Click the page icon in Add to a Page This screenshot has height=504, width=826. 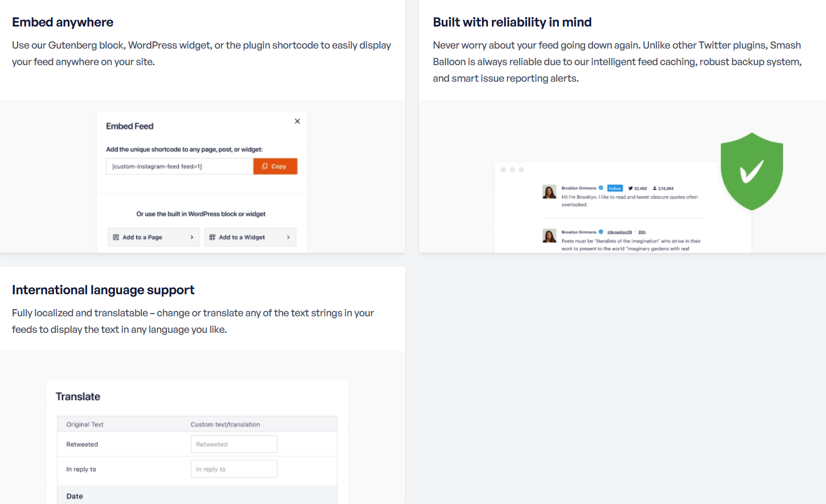[x=116, y=237]
